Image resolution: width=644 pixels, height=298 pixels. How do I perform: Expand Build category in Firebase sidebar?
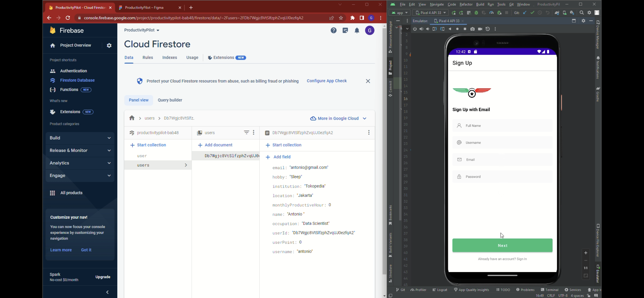(80, 138)
